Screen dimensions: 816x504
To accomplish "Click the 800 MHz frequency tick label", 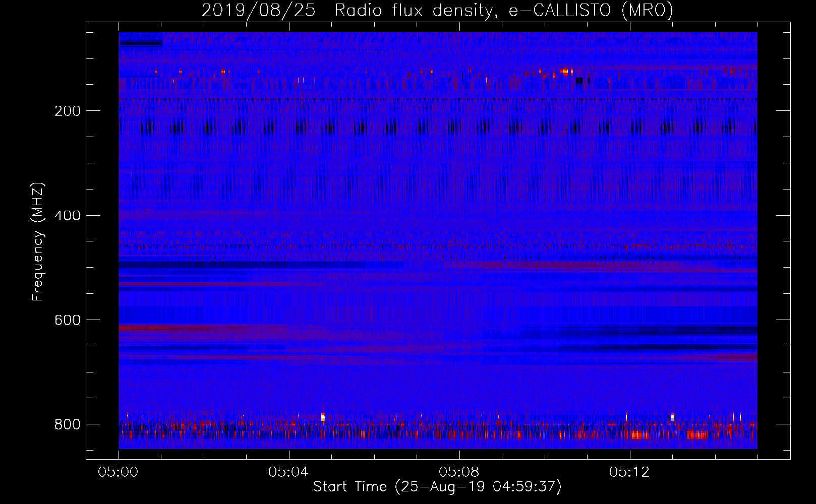I will tap(68, 424).
